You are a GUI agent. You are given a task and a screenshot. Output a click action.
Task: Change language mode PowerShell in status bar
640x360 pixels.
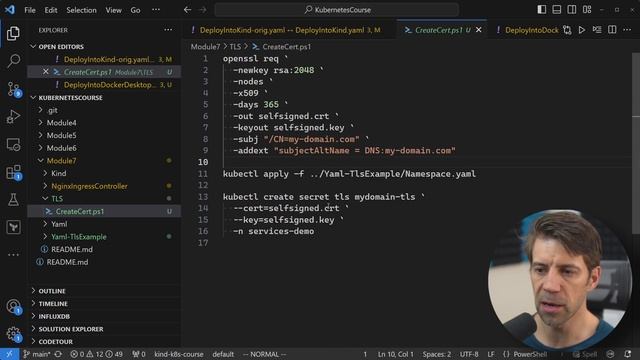530,354
